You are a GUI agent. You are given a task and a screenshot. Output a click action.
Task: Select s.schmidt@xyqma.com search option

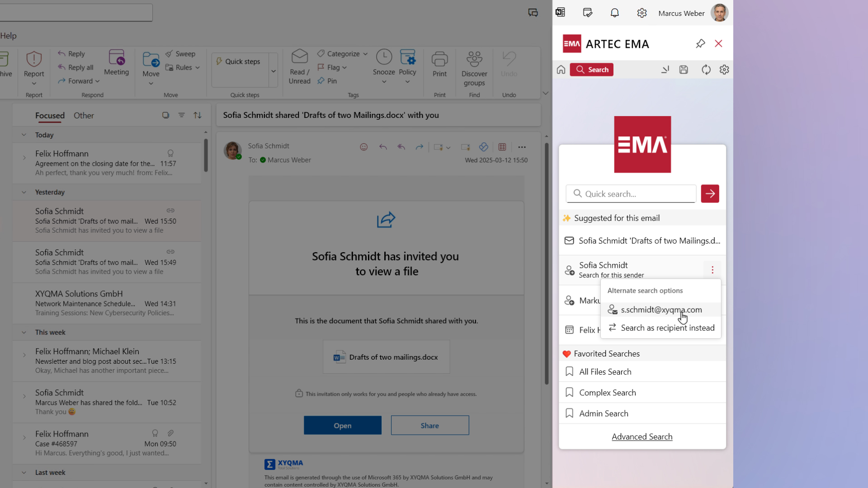pos(661,310)
